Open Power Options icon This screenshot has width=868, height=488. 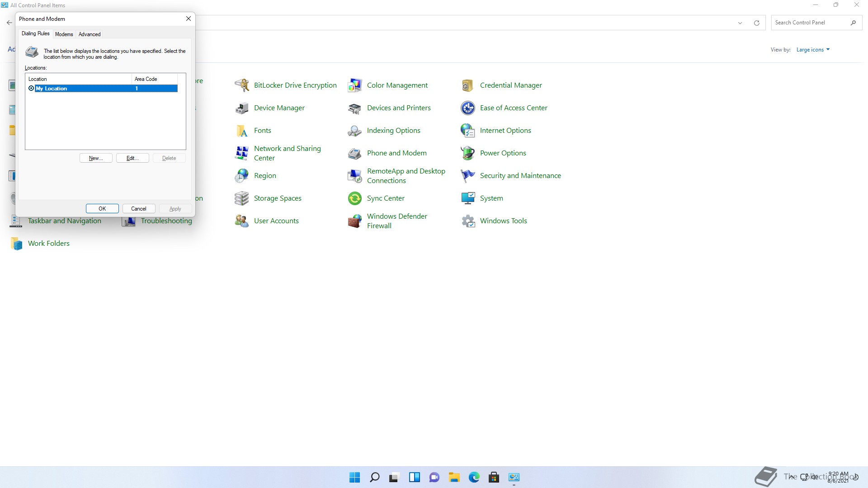(468, 153)
